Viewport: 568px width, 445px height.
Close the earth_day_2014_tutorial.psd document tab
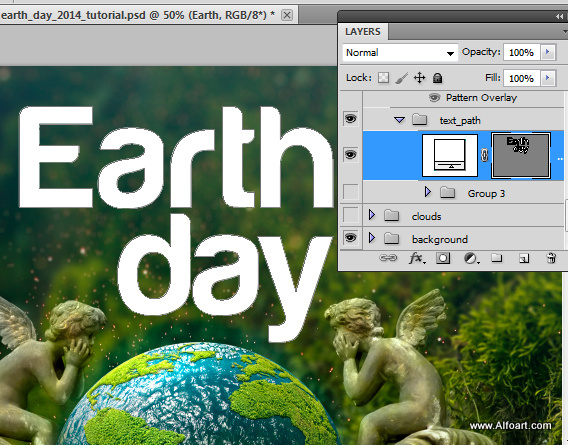287,15
